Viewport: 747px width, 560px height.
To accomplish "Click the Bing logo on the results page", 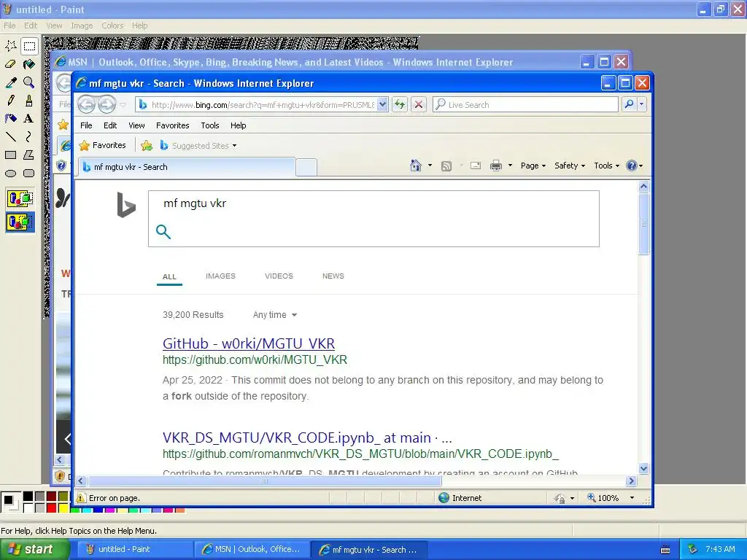I will (126, 205).
